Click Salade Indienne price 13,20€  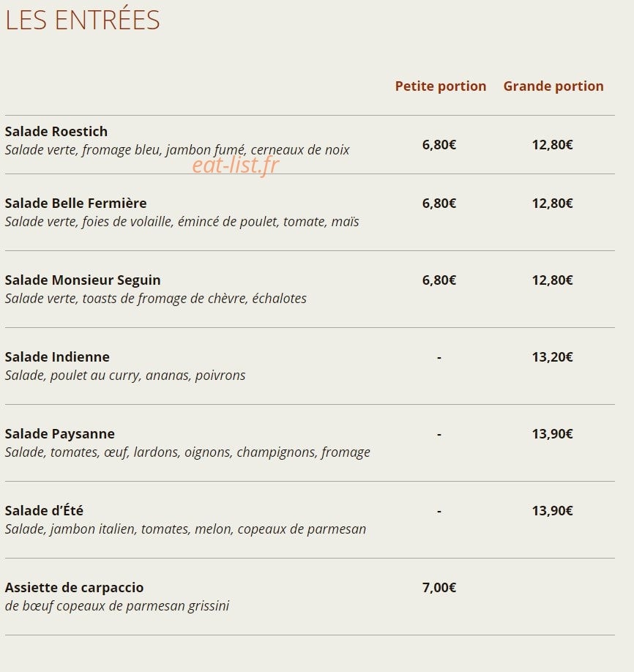point(552,356)
